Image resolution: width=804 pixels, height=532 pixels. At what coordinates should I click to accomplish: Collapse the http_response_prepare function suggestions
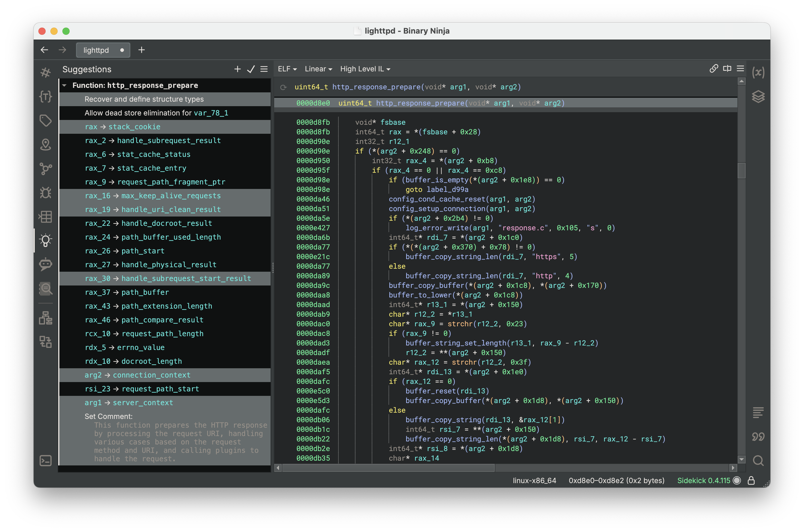64,85
